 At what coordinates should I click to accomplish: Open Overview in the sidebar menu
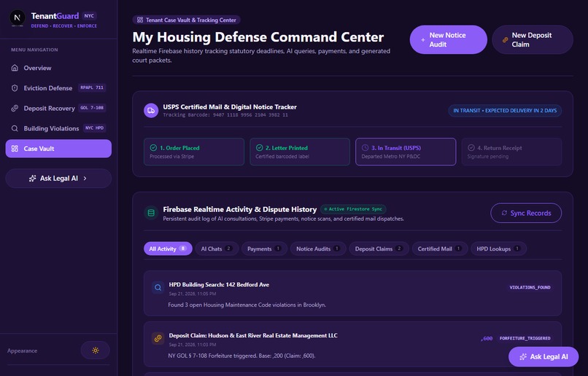click(58, 68)
